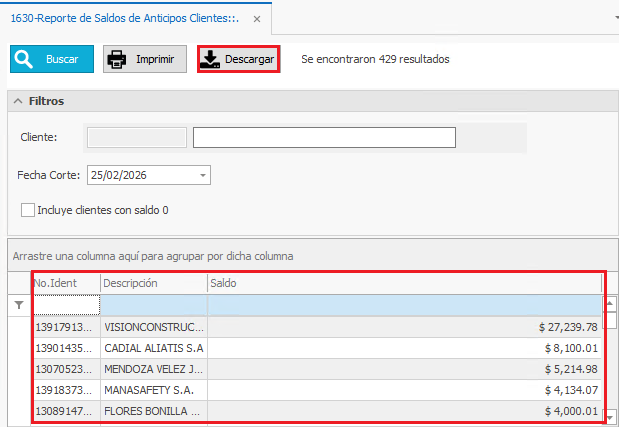Click the Cliente code input field
The height and width of the screenshot is (430, 620).
(137, 137)
